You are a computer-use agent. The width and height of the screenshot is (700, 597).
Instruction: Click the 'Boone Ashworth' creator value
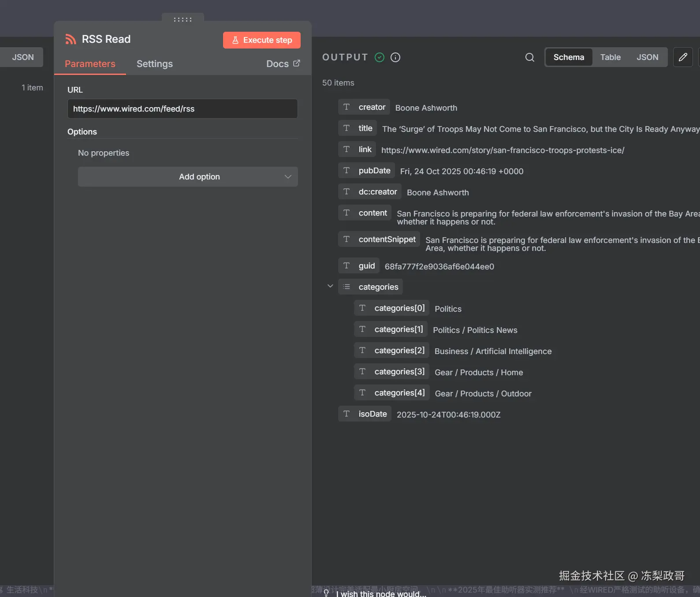(426, 108)
